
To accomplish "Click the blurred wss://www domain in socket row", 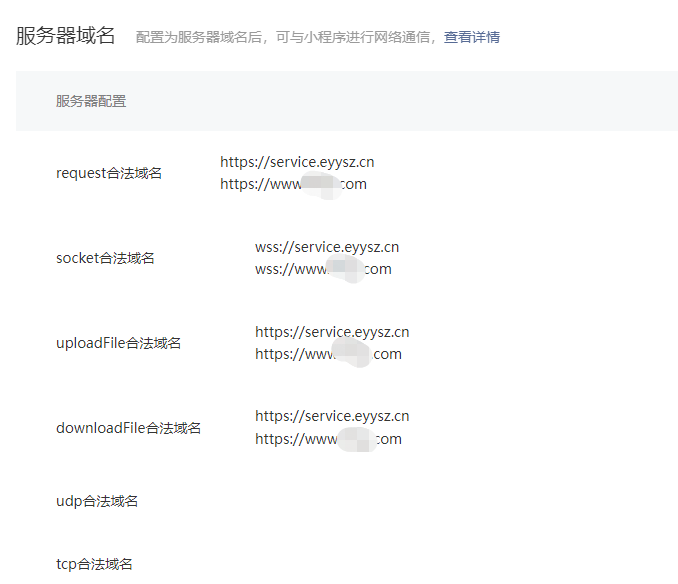I will click(323, 269).
